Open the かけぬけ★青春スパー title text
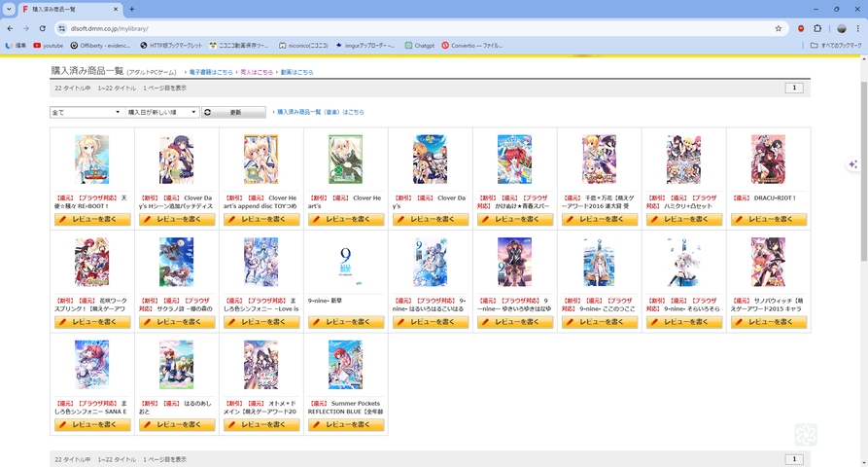This screenshot has width=868, height=467. (x=512, y=201)
